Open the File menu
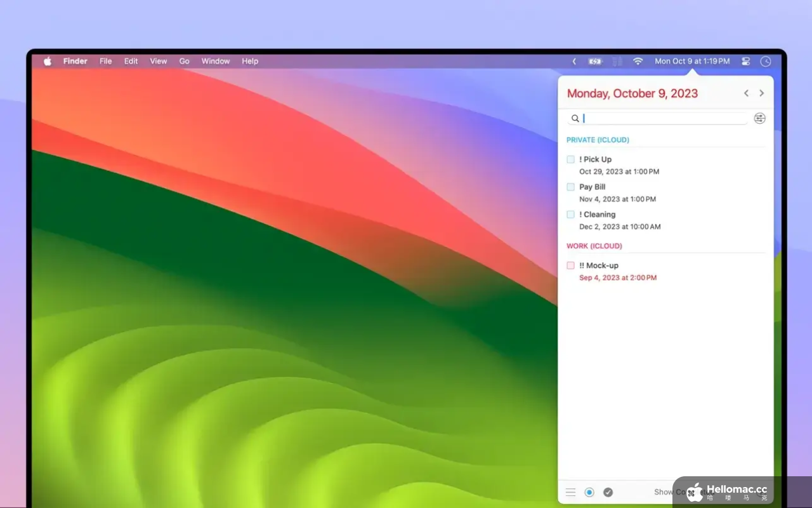The height and width of the screenshot is (508, 812). point(106,62)
